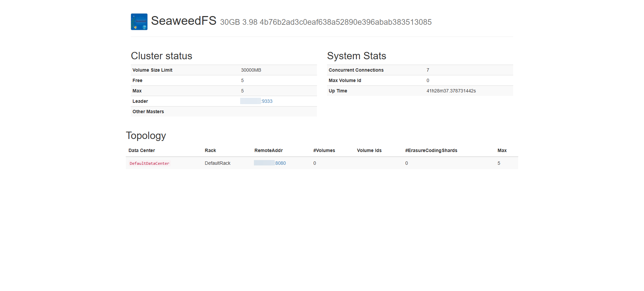The image size is (644, 291).
Task: Click the SeaweedFS logo image
Action: (139, 22)
